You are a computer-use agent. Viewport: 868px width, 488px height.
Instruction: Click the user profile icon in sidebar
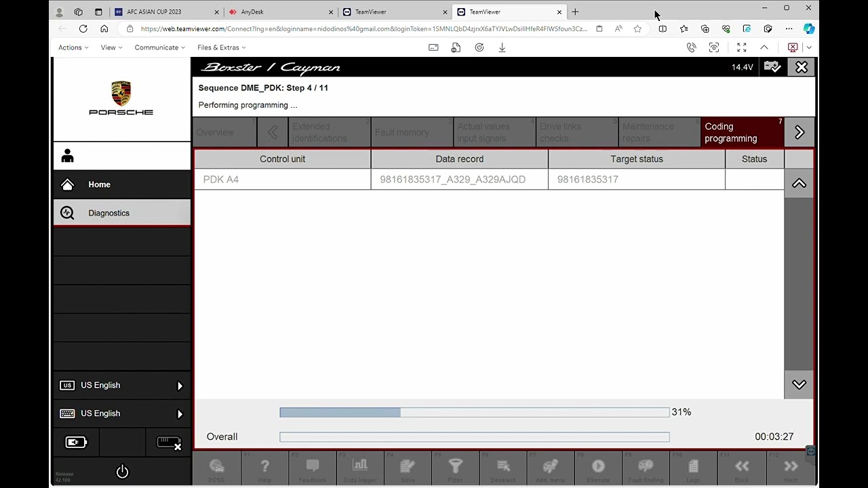[67, 157]
